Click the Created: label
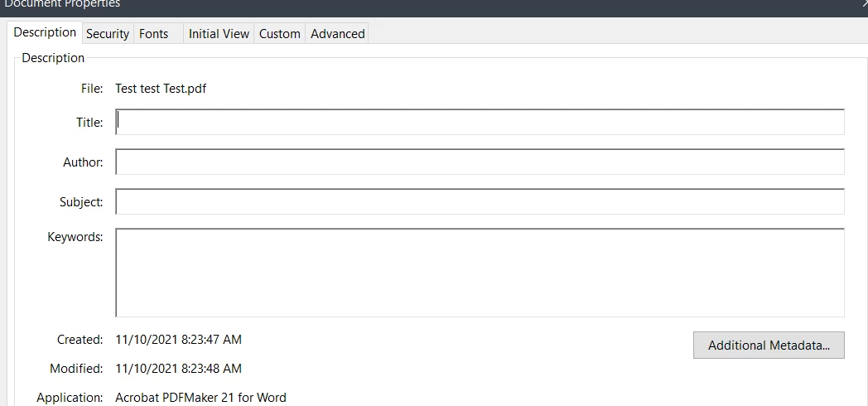Viewport: 868px width, 406px height. coord(80,340)
